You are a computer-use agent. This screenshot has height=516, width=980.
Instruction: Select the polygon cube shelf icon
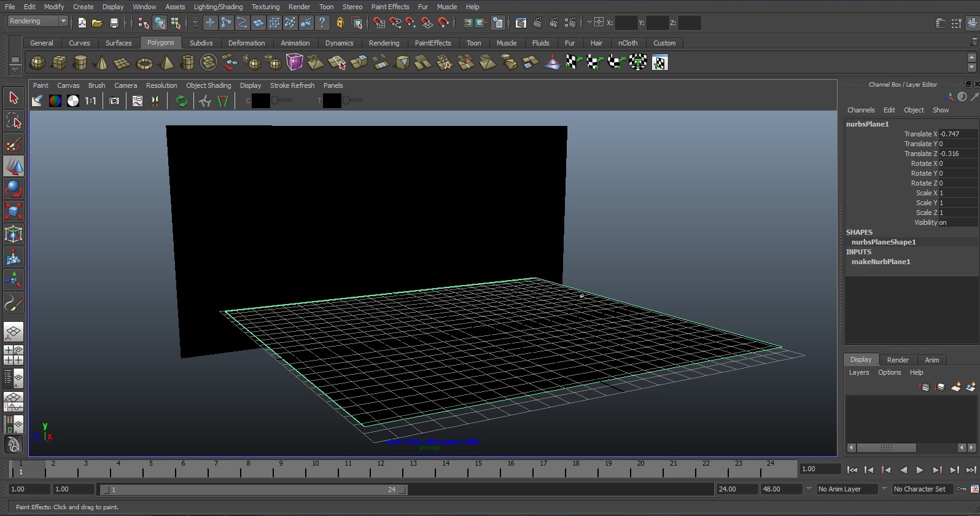[59, 63]
